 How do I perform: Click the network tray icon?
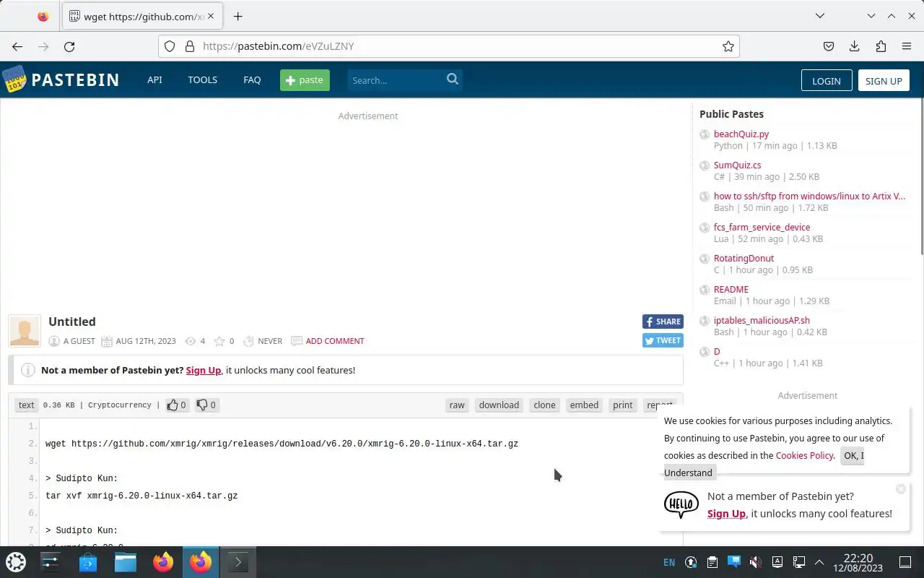pos(798,562)
